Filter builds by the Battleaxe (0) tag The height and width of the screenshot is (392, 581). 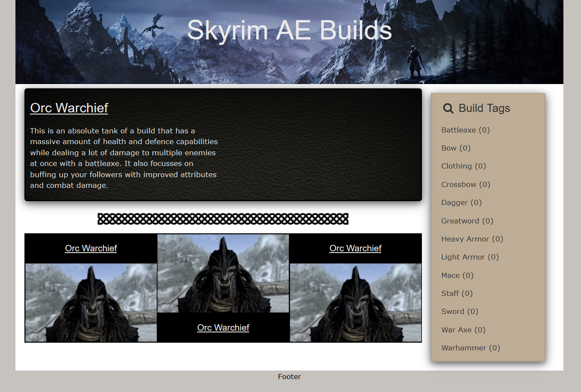click(x=465, y=130)
